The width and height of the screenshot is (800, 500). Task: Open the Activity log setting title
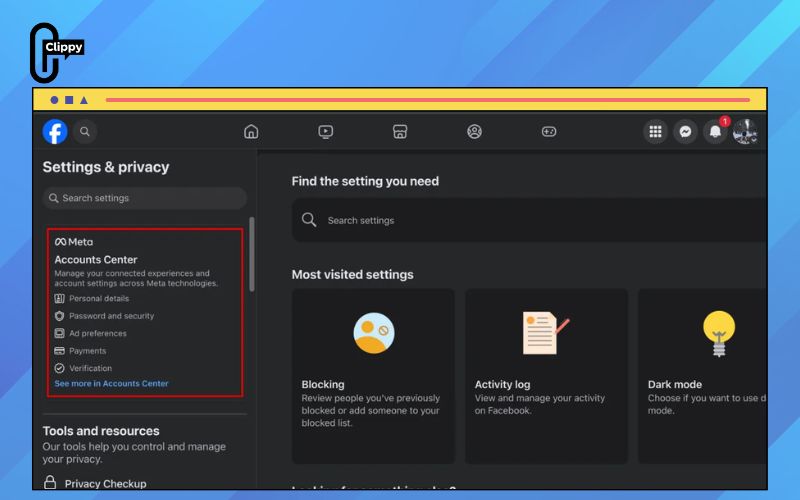pyautogui.click(x=502, y=384)
